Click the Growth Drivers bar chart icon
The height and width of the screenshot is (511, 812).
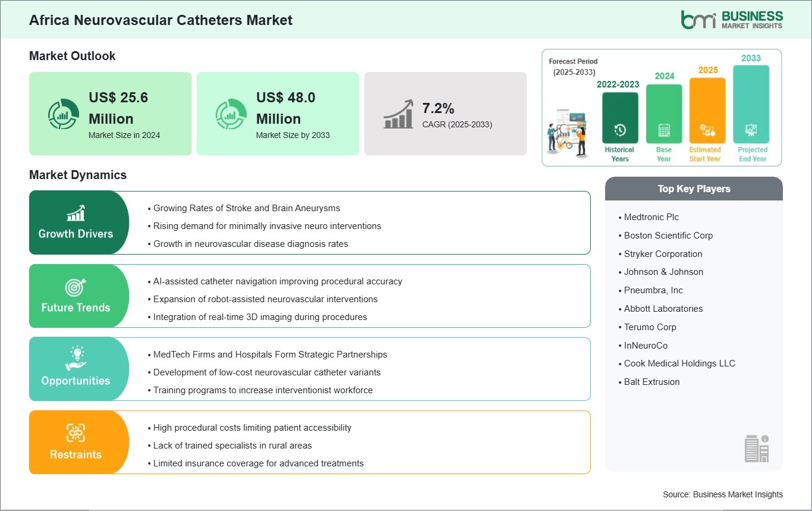point(75,213)
